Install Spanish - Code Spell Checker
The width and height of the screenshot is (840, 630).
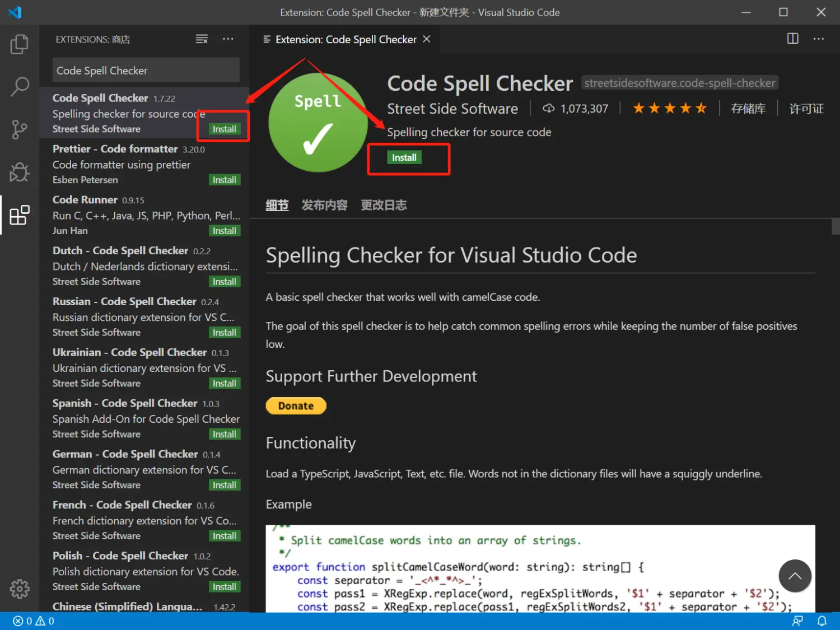[x=224, y=434]
